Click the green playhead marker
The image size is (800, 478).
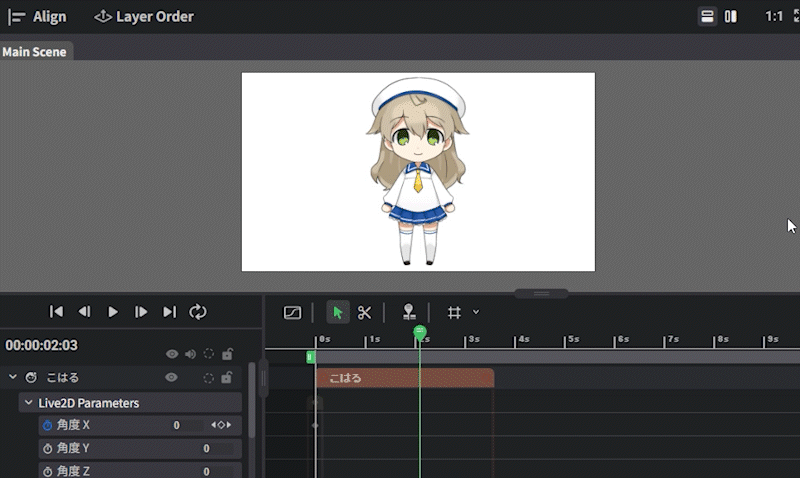click(419, 333)
